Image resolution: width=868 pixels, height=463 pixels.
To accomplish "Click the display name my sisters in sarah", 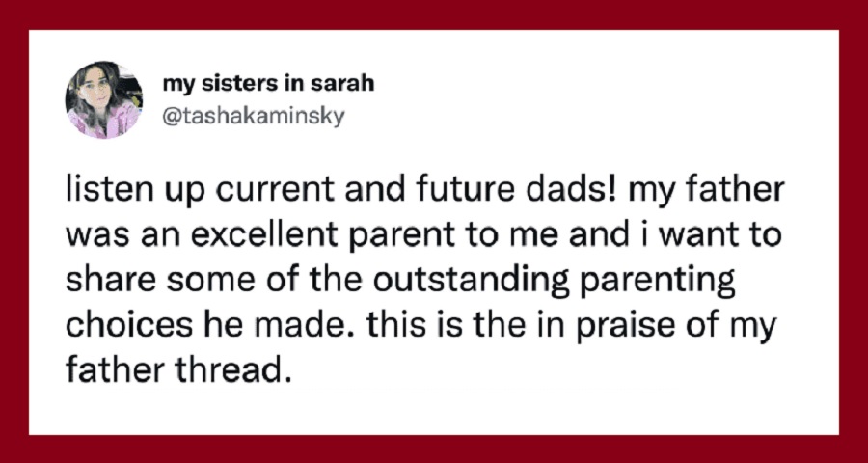I will 268,84.
